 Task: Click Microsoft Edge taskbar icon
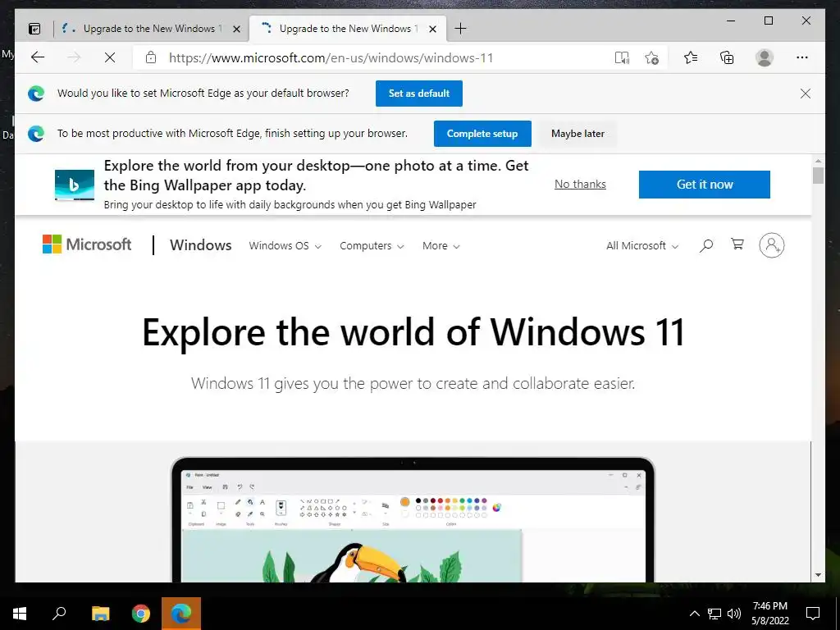click(181, 614)
